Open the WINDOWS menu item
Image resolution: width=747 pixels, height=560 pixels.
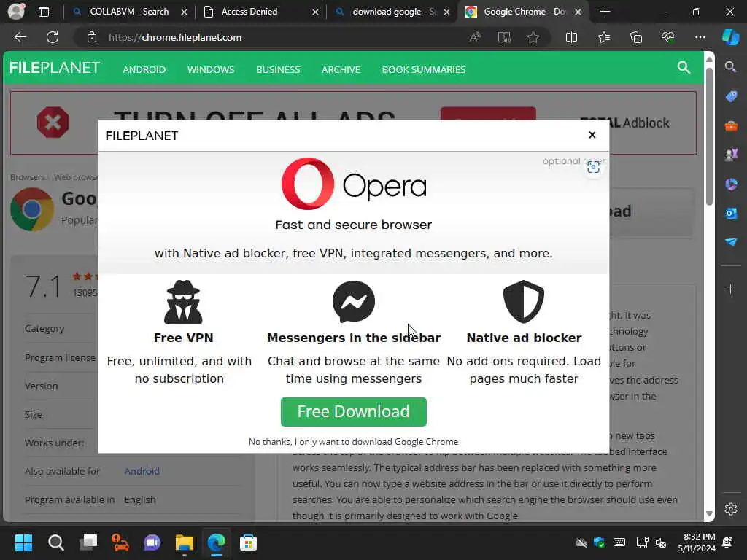coord(211,69)
